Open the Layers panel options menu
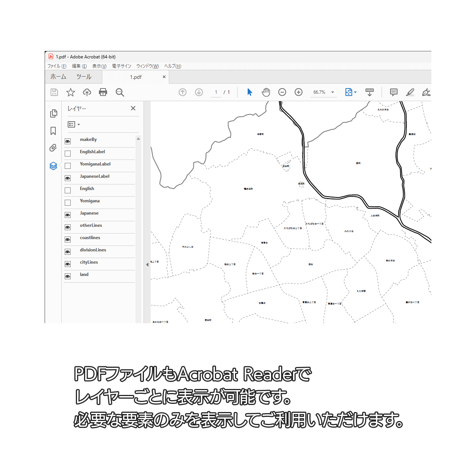Viewport: 476px width, 476px height. pos(74,125)
